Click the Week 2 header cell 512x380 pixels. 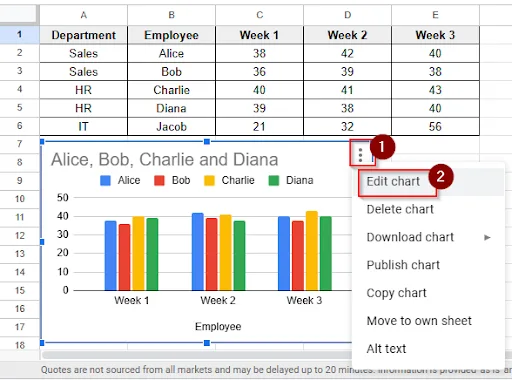(x=347, y=35)
